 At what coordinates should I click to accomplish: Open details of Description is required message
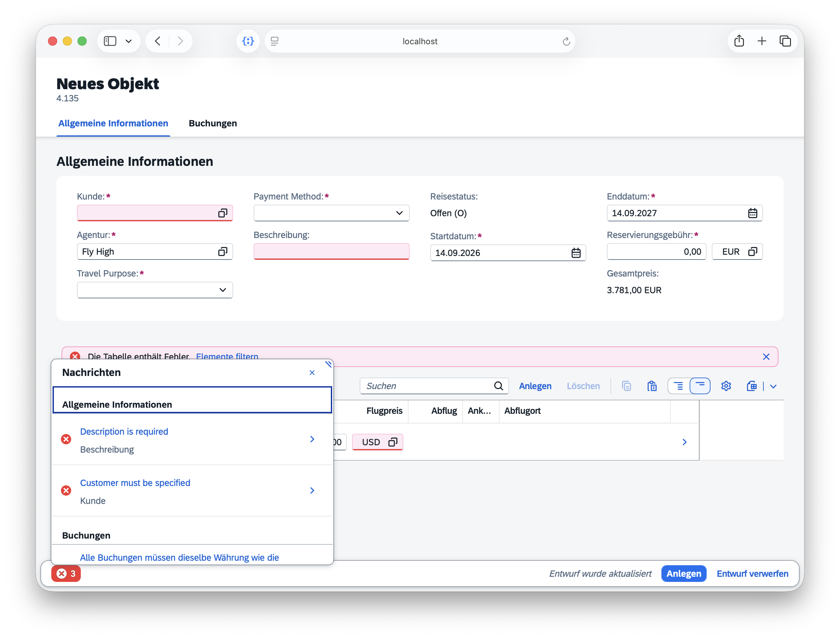click(312, 439)
